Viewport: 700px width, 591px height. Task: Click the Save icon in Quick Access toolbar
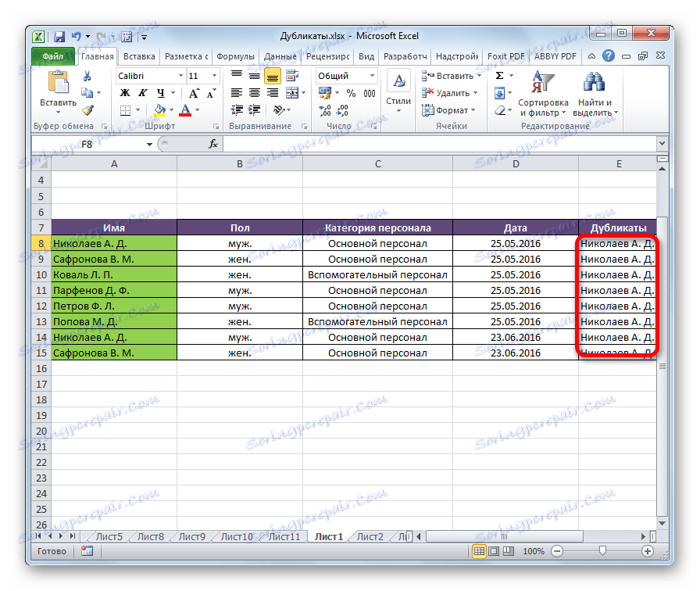pyautogui.click(x=59, y=35)
